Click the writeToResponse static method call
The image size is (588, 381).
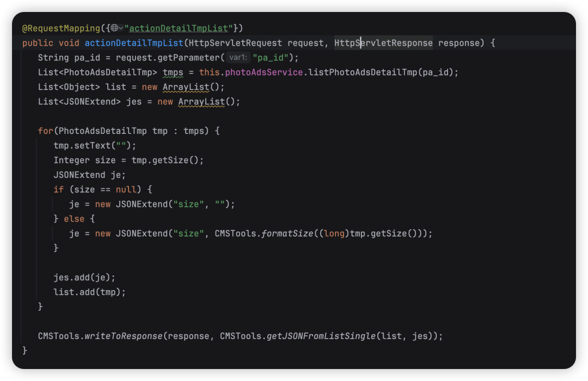pyautogui.click(x=124, y=336)
